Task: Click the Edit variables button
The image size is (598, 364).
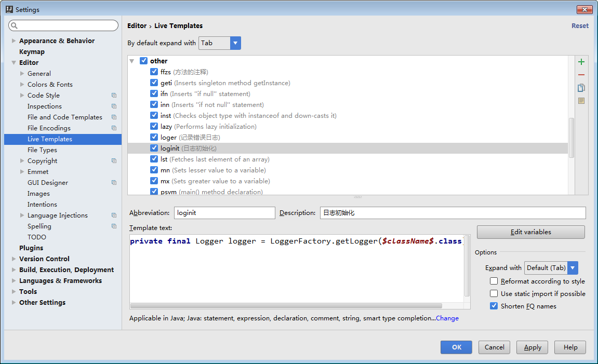Action: 530,232
